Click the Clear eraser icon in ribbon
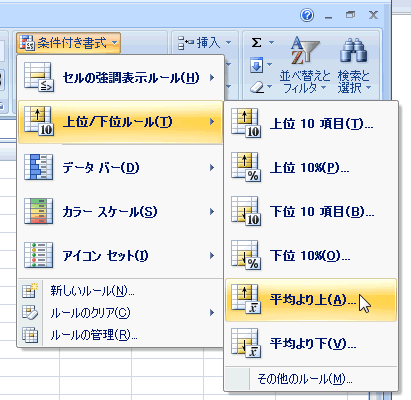Image resolution: width=411 pixels, height=400 pixels. (257, 87)
